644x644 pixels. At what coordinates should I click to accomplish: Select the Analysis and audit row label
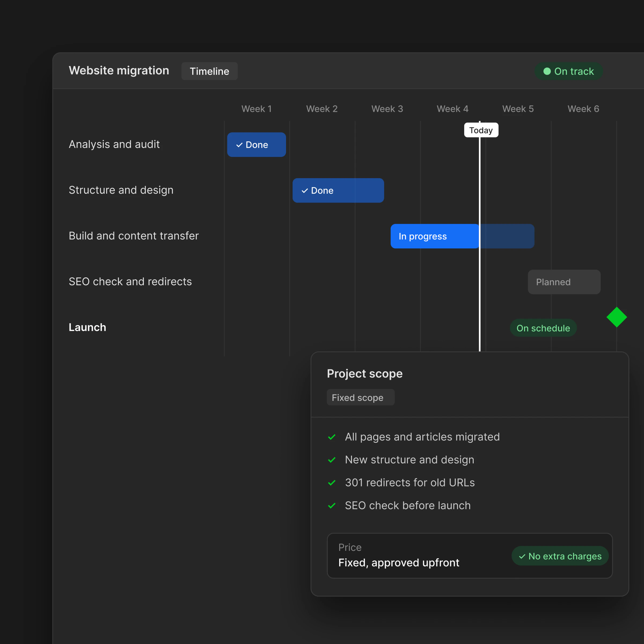(x=114, y=144)
